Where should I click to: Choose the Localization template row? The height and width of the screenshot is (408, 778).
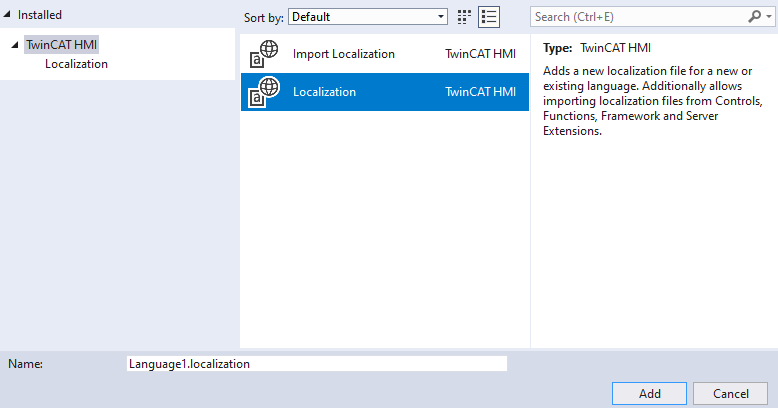coord(385,92)
